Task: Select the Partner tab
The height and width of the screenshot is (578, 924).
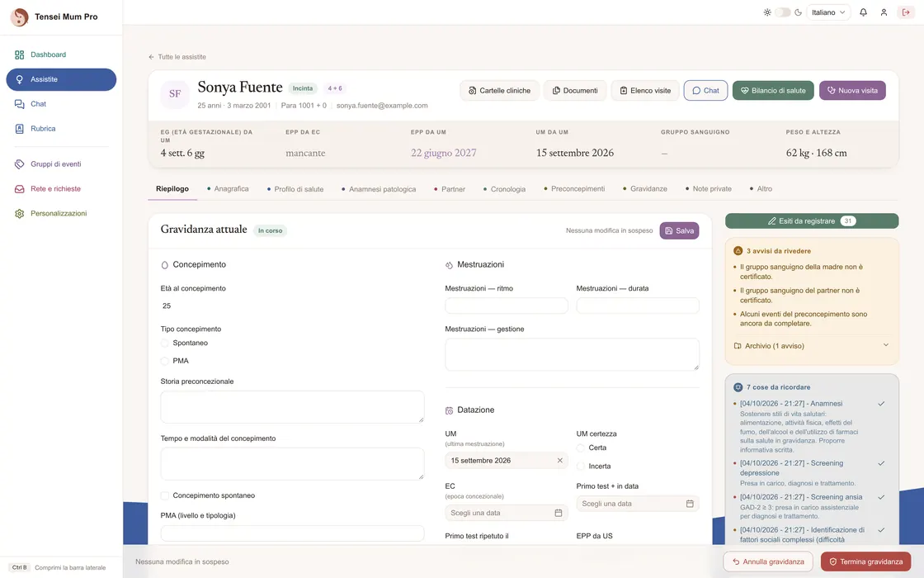Action: coord(450,189)
